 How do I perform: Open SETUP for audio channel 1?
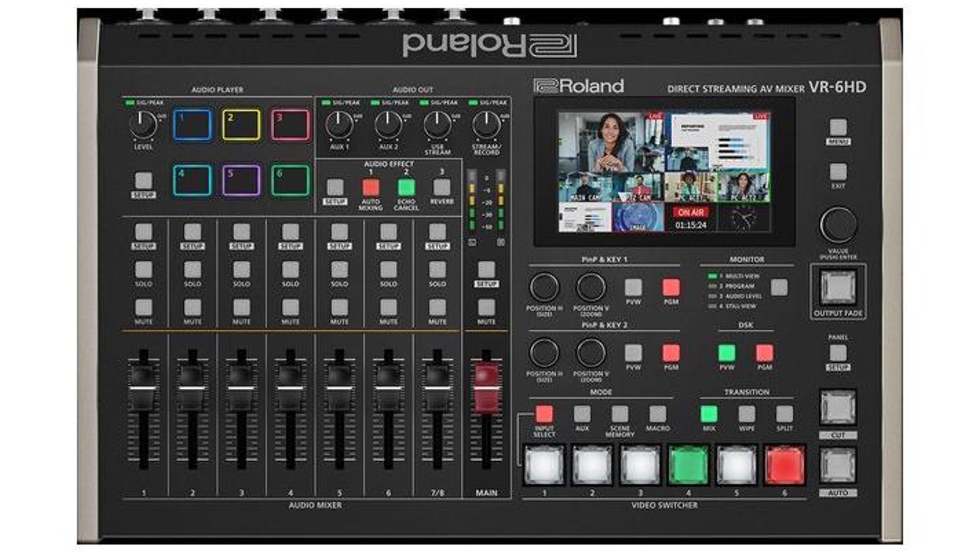click(x=143, y=232)
